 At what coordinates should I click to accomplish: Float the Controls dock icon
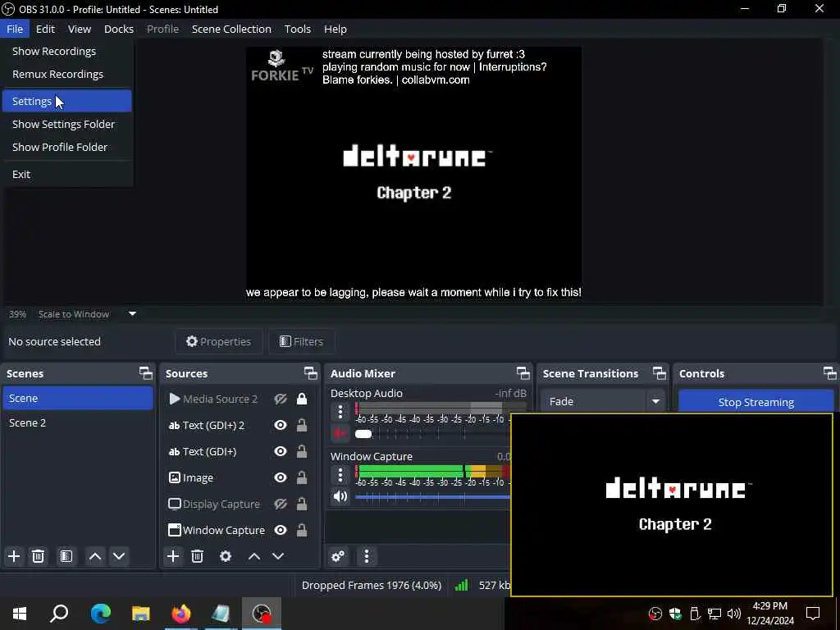tap(830, 373)
